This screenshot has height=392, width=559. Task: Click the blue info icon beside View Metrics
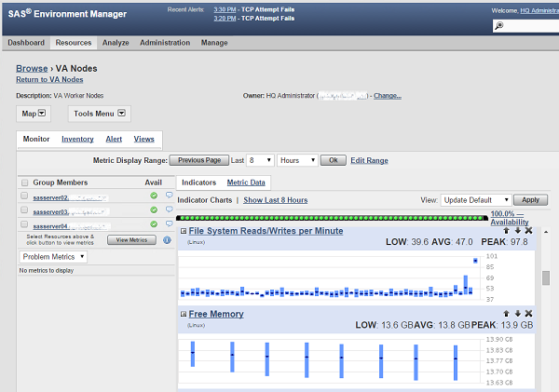tap(167, 240)
